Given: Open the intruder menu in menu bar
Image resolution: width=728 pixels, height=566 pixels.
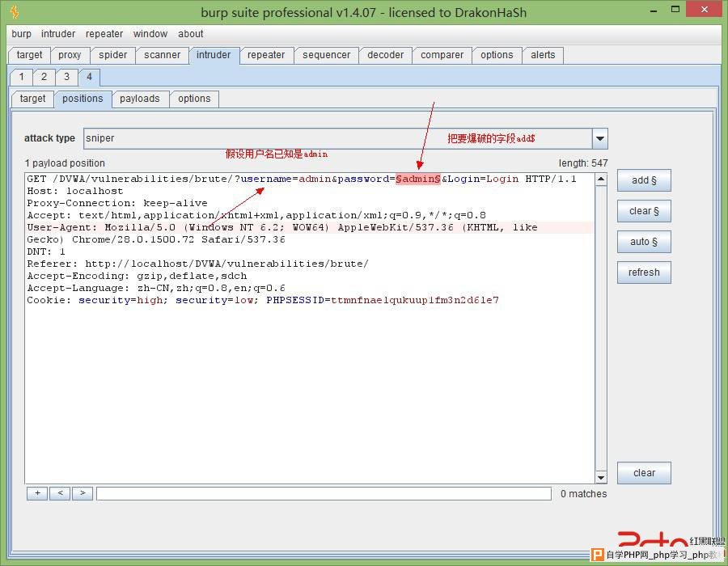Looking at the screenshot, I should pos(58,34).
